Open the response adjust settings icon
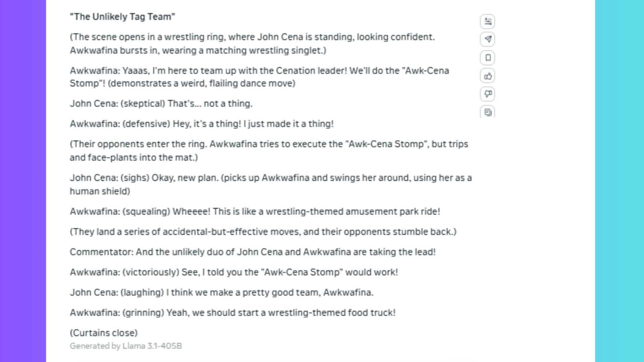644x362 pixels. 488,22
